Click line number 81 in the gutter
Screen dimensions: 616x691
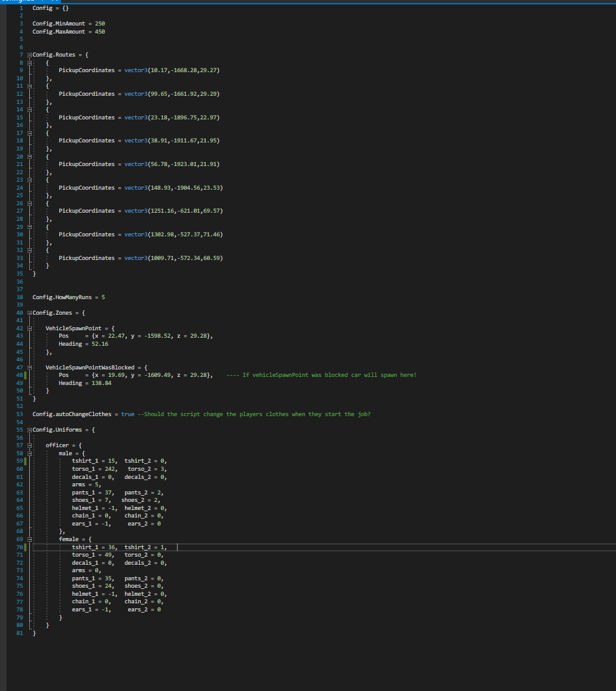pos(20,633)
